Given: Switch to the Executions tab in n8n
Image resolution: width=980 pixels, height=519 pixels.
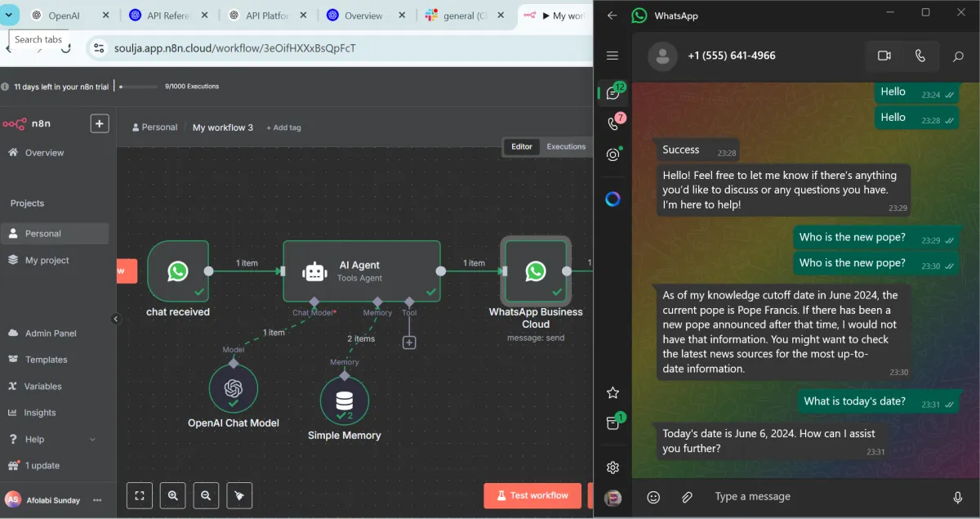Looking at the screenshot, I should tap(566, 147).
